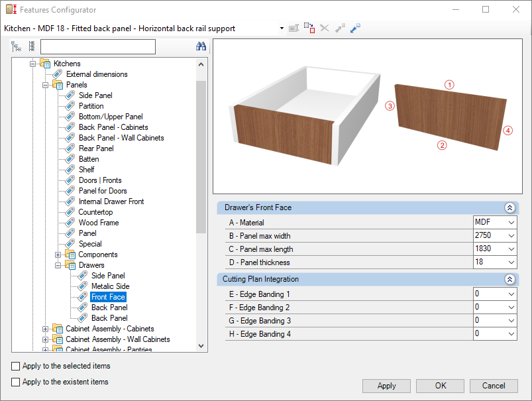Click the duplicate configuration toolbar icon
This screenshot has width=532, height=401.
(309, 29)
